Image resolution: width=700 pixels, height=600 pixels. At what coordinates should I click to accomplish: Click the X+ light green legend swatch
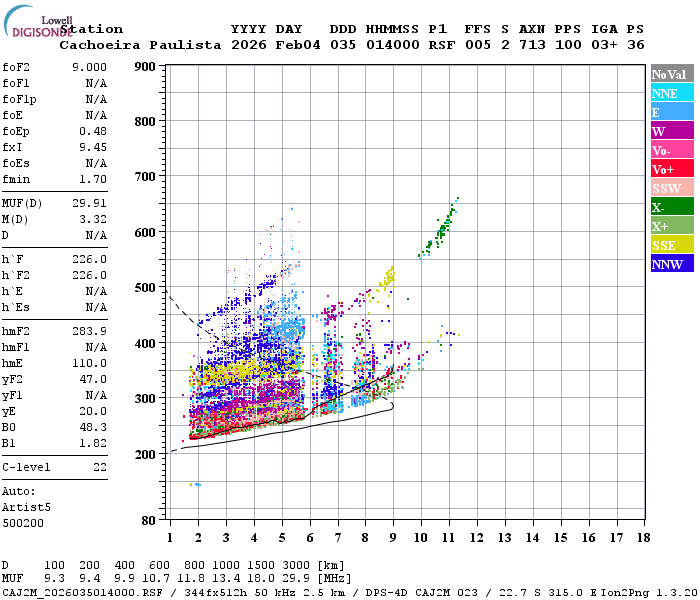point(672,226)
